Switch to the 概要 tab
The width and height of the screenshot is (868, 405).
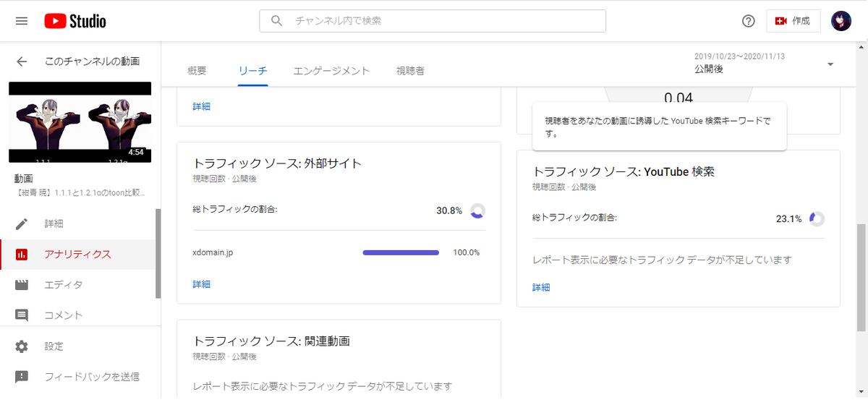[x=197, y=71]
